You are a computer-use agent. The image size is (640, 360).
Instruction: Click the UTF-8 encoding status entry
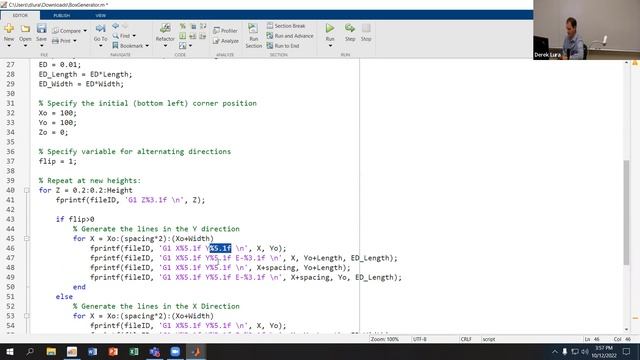coord(420,339)
